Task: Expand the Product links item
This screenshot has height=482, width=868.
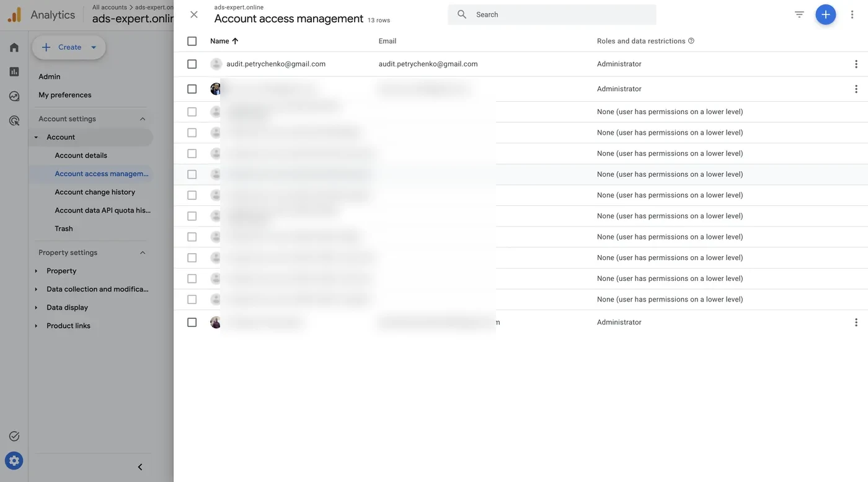Action: (36, 326)
